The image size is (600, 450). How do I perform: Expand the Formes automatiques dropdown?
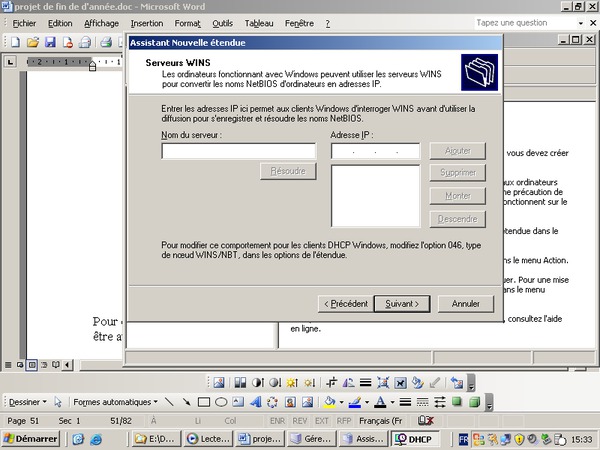point(115,402)
